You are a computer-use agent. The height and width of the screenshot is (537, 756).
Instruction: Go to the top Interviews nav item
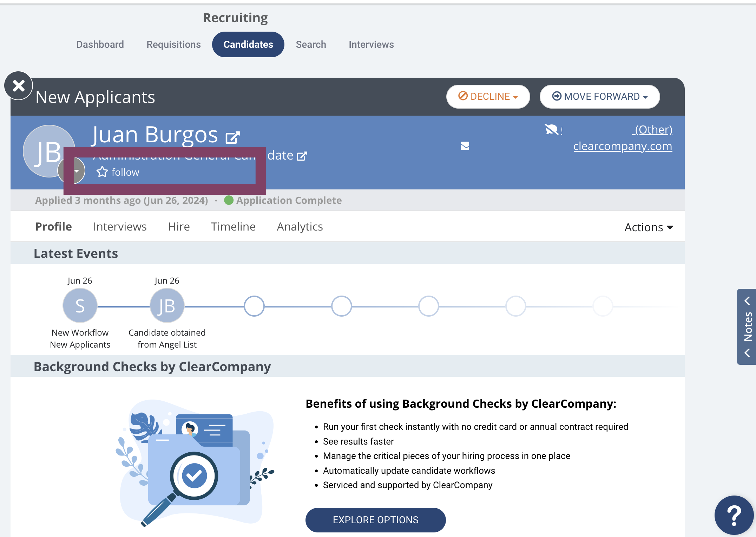point(371,44)
